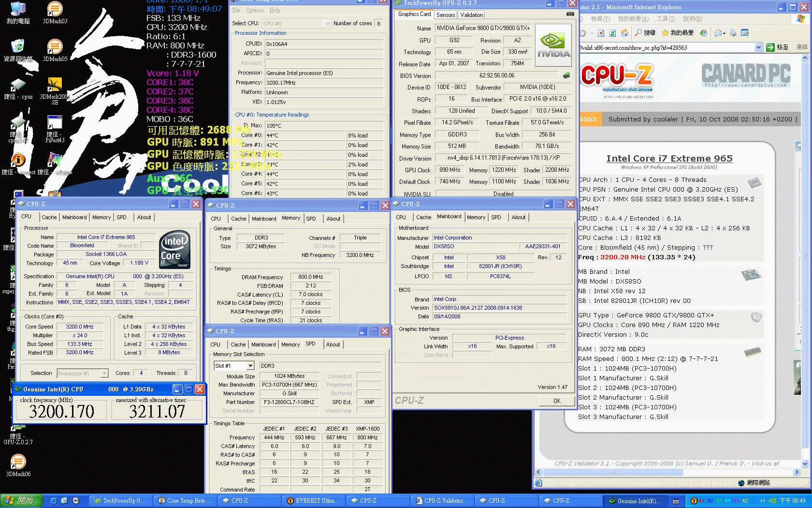Open IE Tools menu 工具(T)
This screenshot has height=508, width=812.
pos(666,19)
